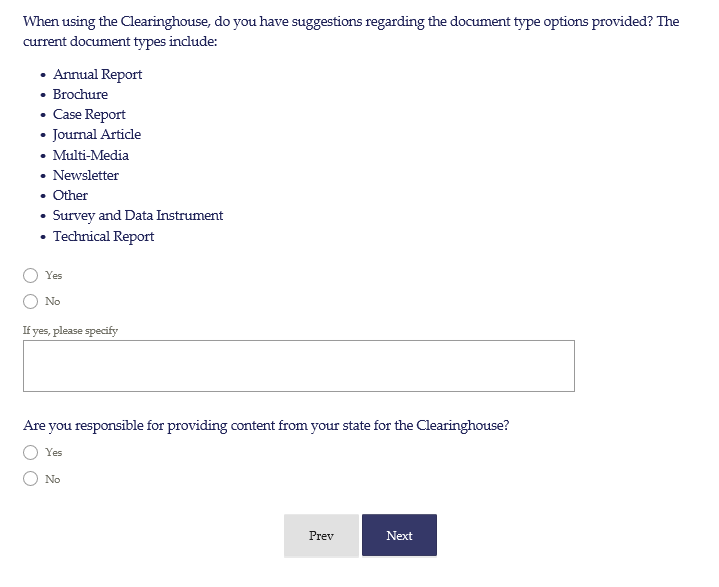Click the 'Newsletter' list item
Screen dimensions: 719x587
(85, 175)
